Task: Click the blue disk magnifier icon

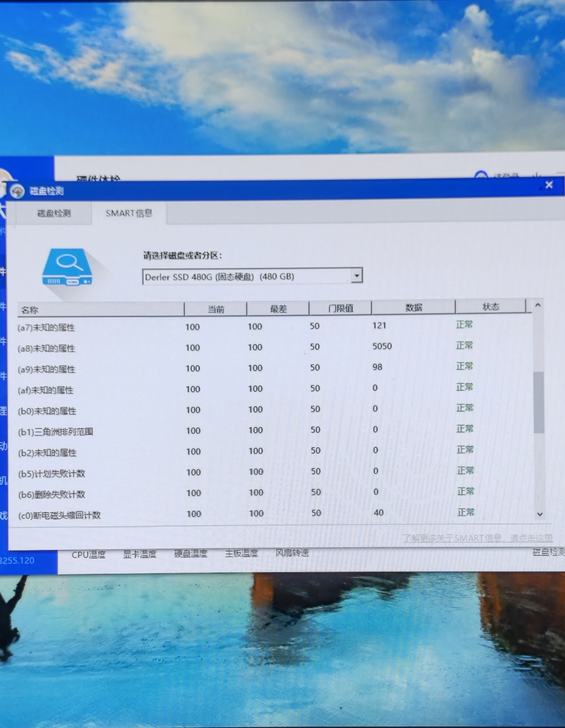Action: [x=67, y=268]
